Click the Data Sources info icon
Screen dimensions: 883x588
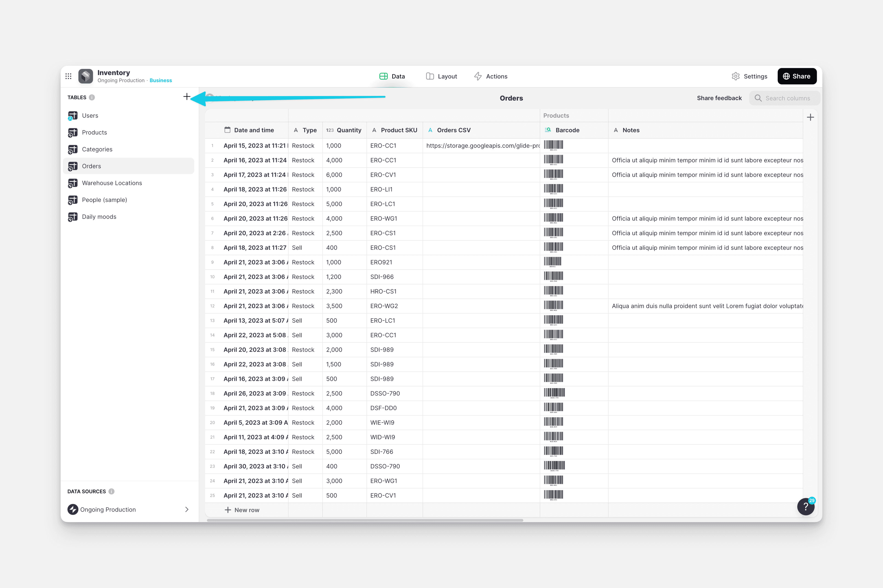(112, 491)
